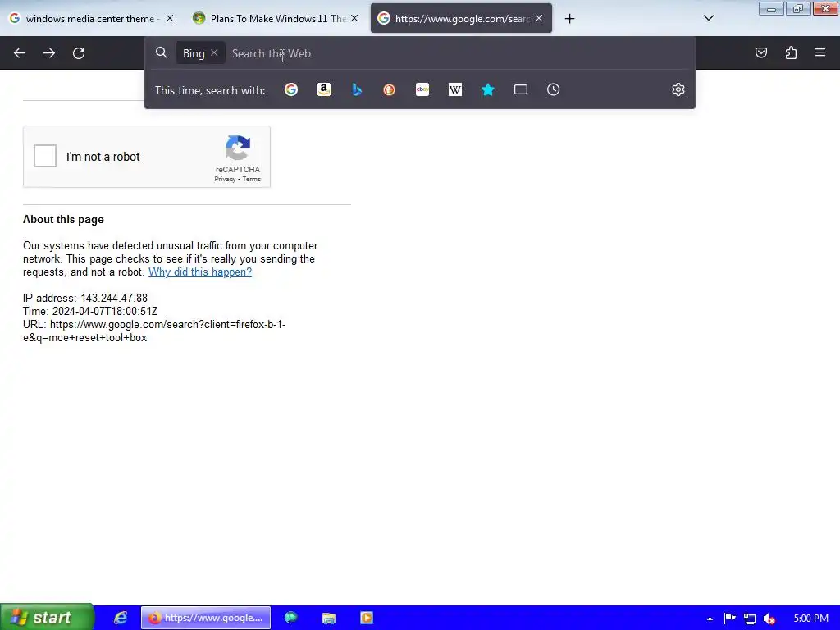The width and height of the screenshot is (840, 630).
Task: Click the Action Center flag tray icon
Action: click(x=729, y=619)
